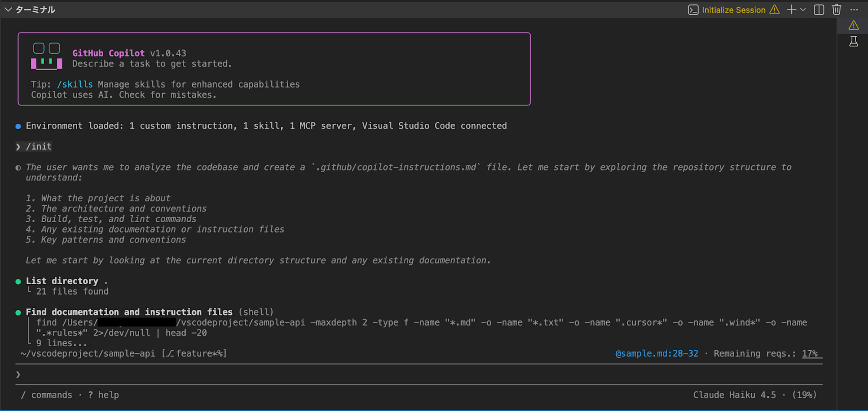Viewport: 868px width, 411px height.
Task: Click the "List directory" tool step
Action: point(62,281)
